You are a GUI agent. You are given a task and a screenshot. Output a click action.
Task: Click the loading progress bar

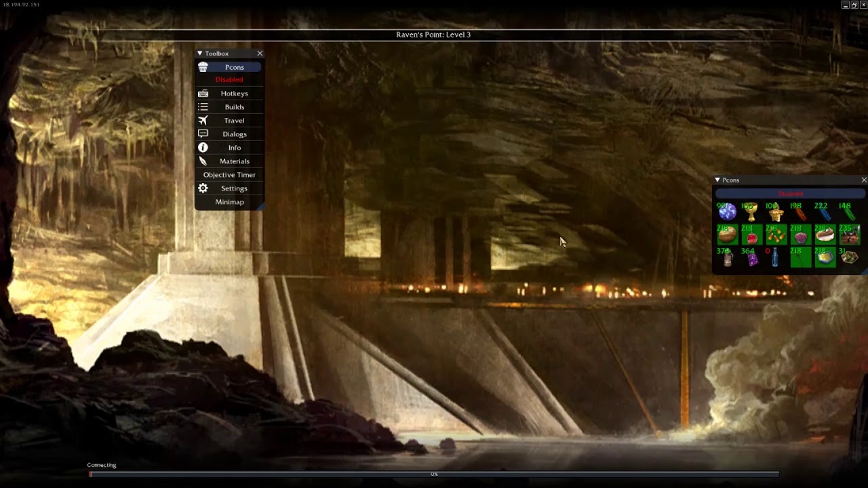pos(434,474)
